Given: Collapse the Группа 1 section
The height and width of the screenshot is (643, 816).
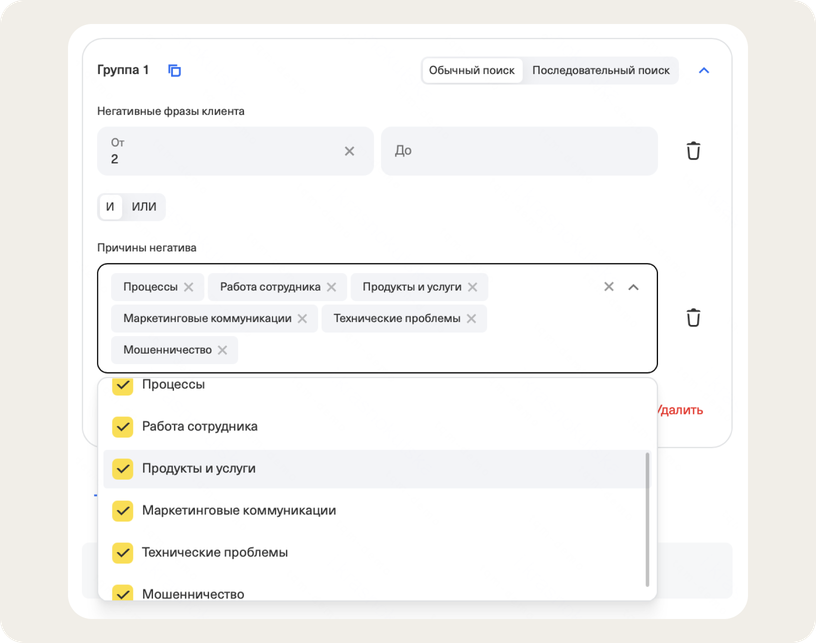Looking at the screenshot, I should [703, 71].
